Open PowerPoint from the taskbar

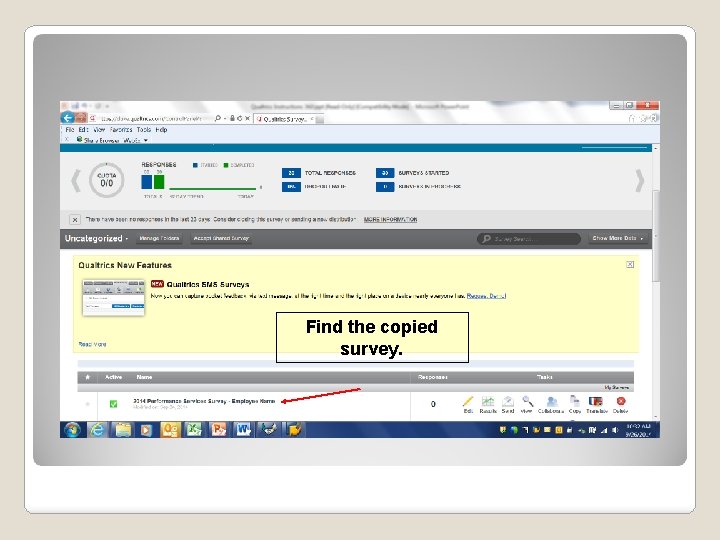point(219,430)
